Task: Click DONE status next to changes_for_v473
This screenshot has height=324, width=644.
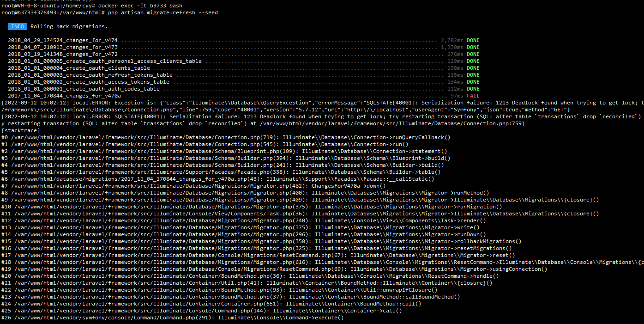Action: tap(473, 47)
